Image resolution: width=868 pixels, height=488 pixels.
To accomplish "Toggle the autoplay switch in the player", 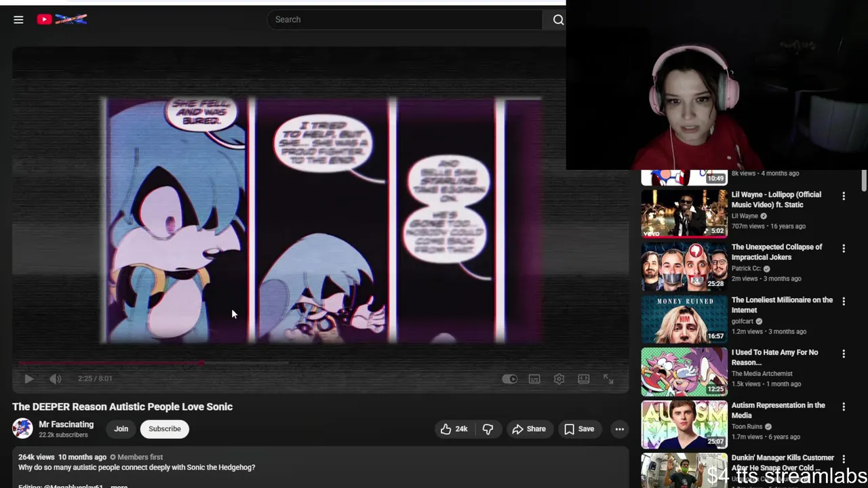I will coord(509,379).
